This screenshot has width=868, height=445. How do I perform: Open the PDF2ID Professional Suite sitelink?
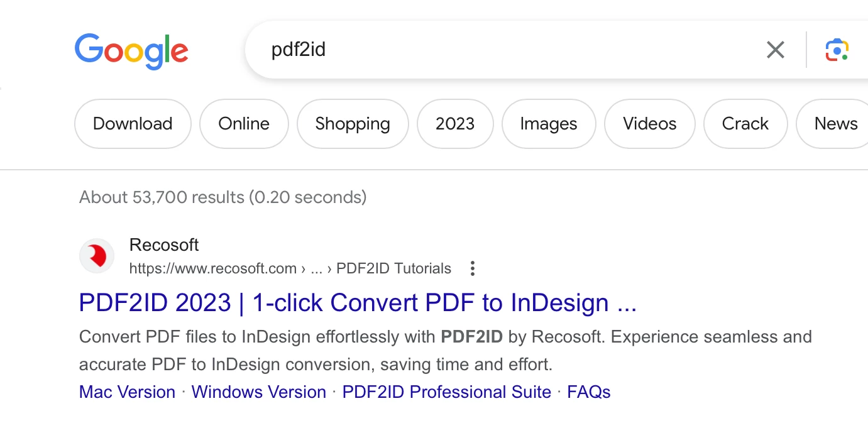[447, 392]
